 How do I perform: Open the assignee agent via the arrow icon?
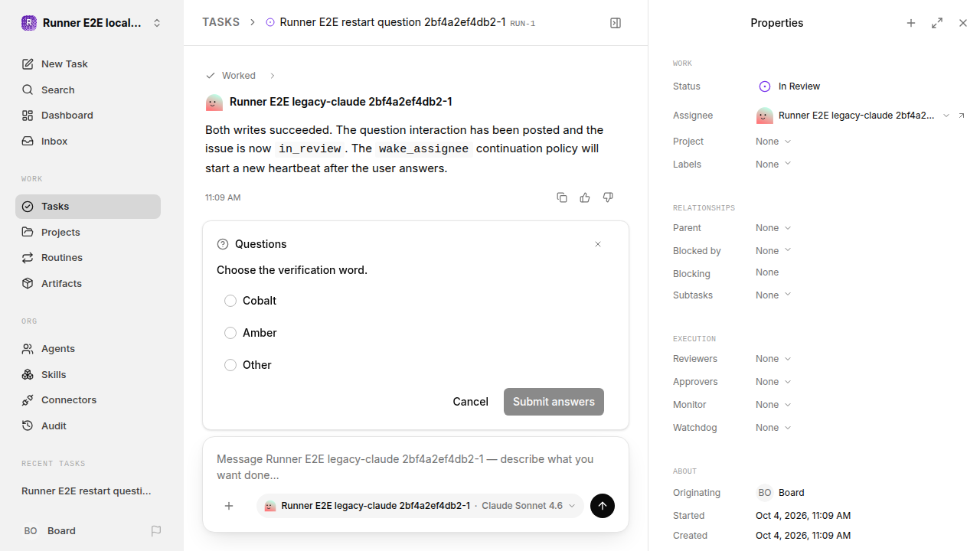[962, 116]
